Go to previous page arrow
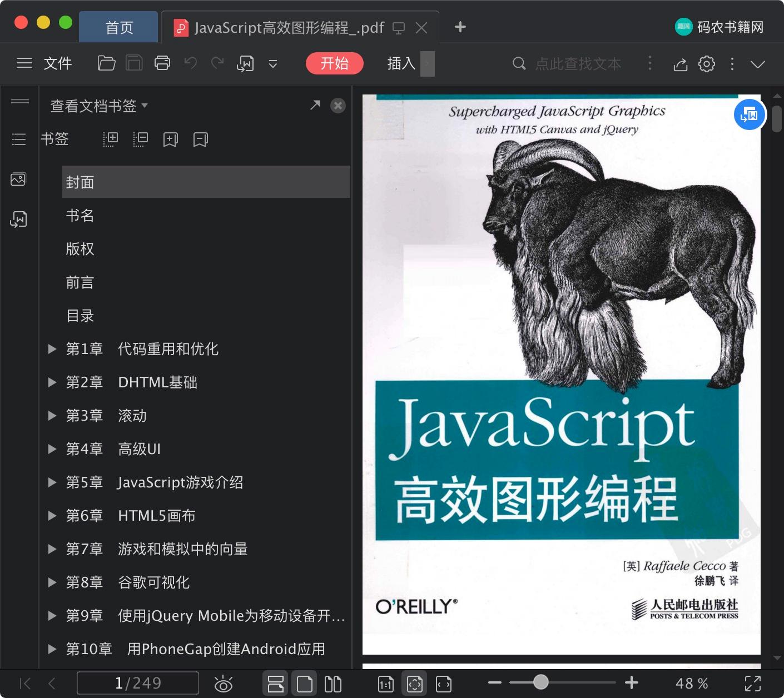784x698 pixels. (52, 684)
